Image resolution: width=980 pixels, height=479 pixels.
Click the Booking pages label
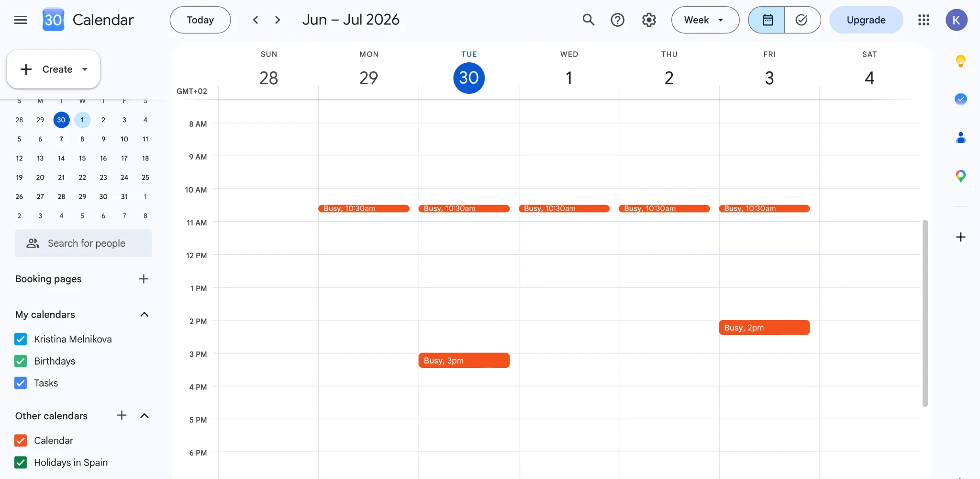48,279
